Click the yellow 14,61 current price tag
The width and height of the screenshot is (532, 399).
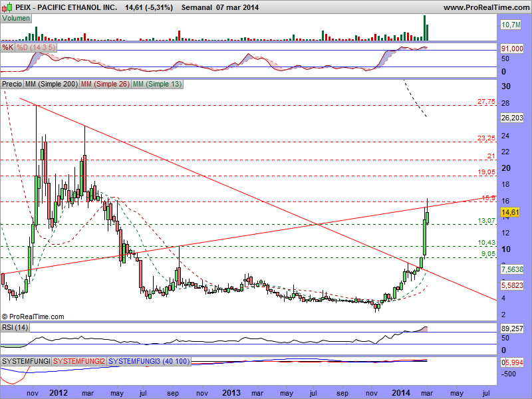pos(510,212)
